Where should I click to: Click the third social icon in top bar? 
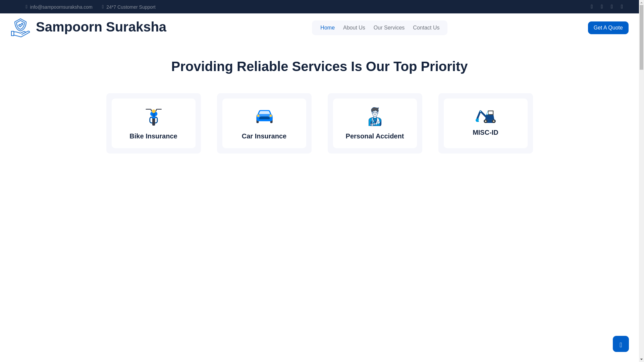point(612,7)
